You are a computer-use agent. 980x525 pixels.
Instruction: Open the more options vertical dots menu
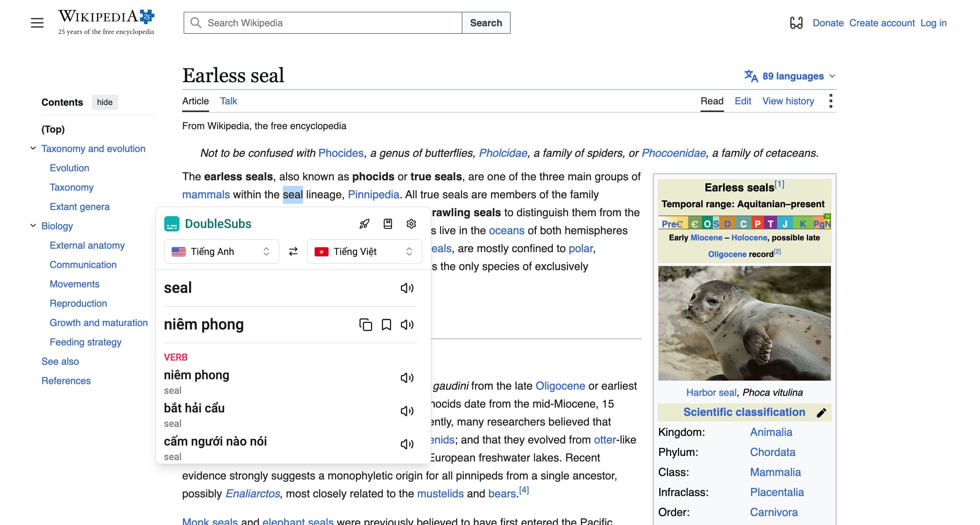(831, 101)
